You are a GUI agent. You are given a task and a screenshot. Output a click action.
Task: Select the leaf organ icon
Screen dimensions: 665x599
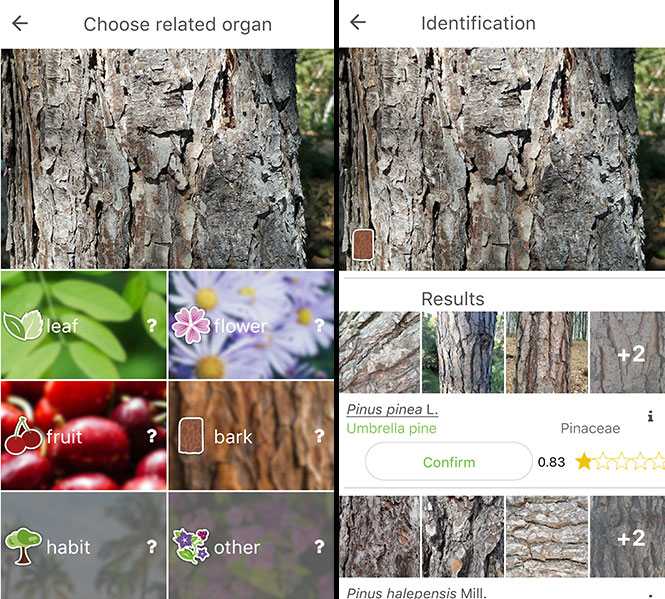click(x=23, y=325)
